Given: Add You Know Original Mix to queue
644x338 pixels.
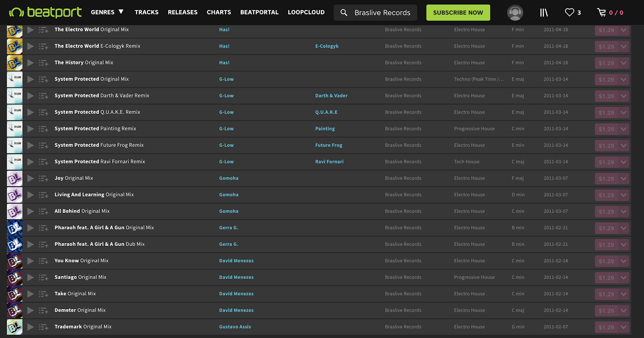Looking at the screenshot, I should 43,261.
